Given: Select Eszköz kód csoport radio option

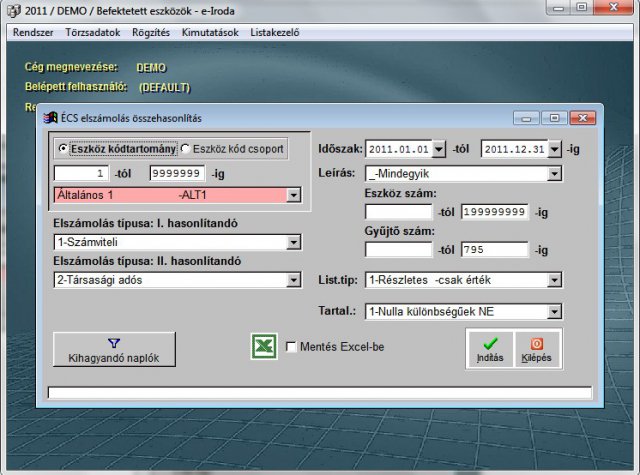Looking at the screenshot, I should 185,149.
